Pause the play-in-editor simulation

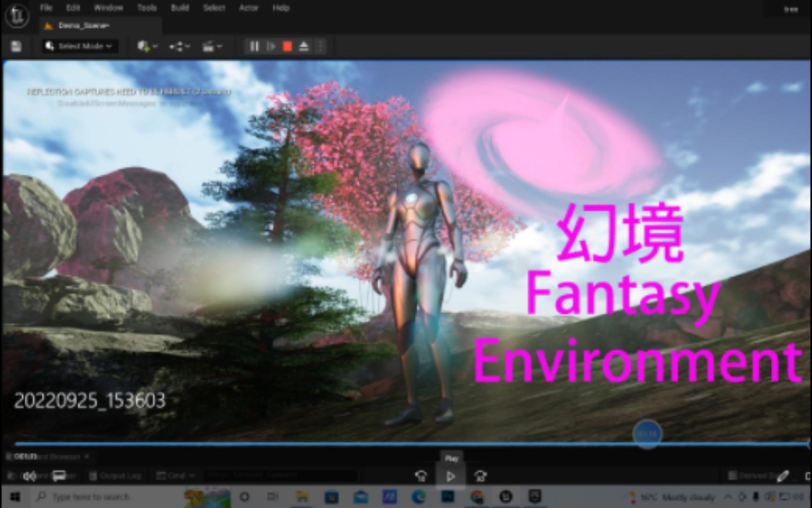(254, 46)
